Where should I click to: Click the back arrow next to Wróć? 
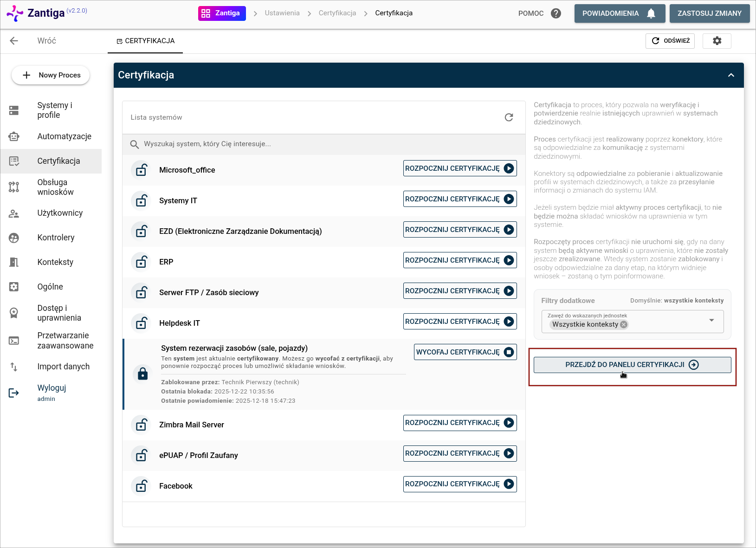(x=14, y=41)
